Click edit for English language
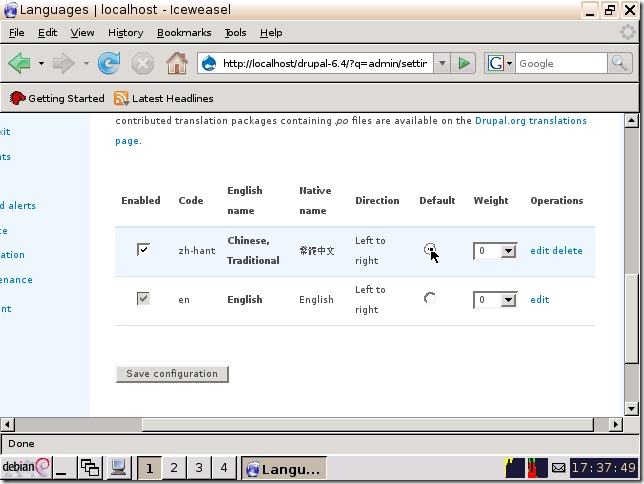Viewport: 644px width, 484px height. pyautogui.click(x=540, y=299)
